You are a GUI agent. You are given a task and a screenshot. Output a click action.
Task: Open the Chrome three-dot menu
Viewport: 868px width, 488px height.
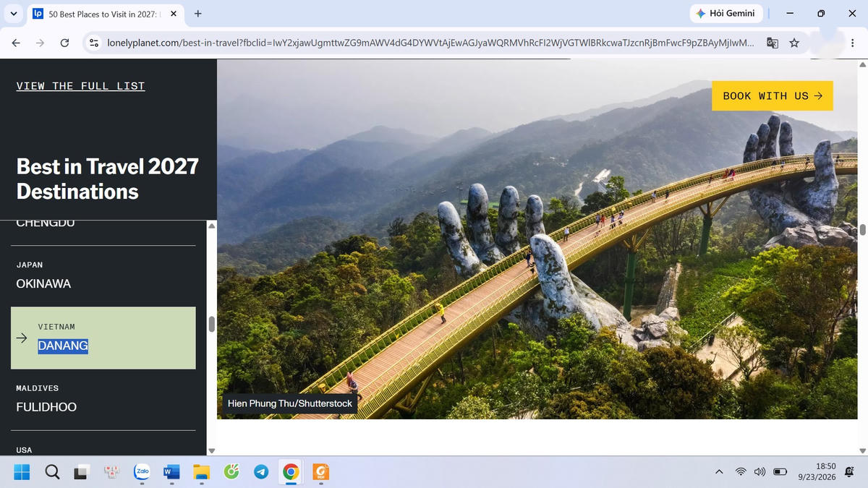(853, 43)
